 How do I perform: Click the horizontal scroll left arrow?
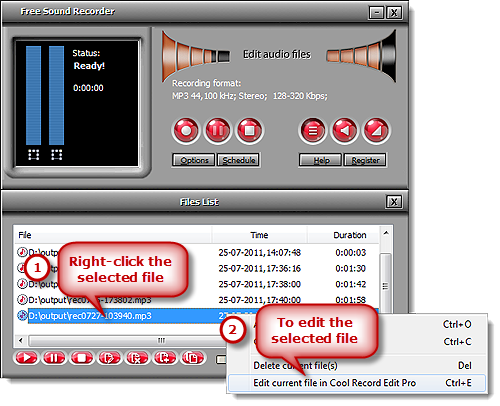tap(21, 340)
